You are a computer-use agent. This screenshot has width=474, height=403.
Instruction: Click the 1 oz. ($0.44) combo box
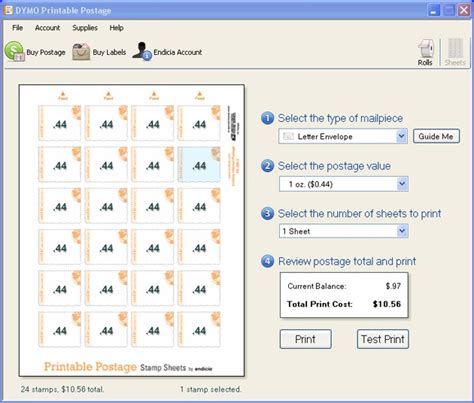[x=344, y=184]
